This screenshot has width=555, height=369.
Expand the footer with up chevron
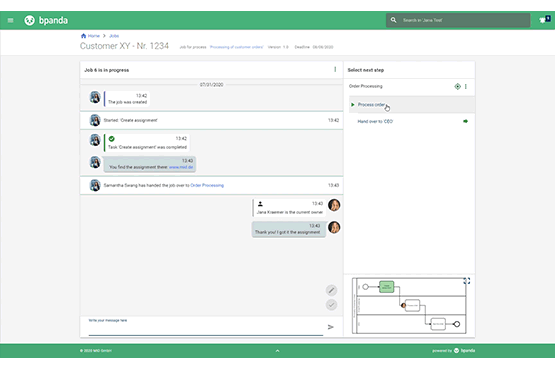(278, 351)
